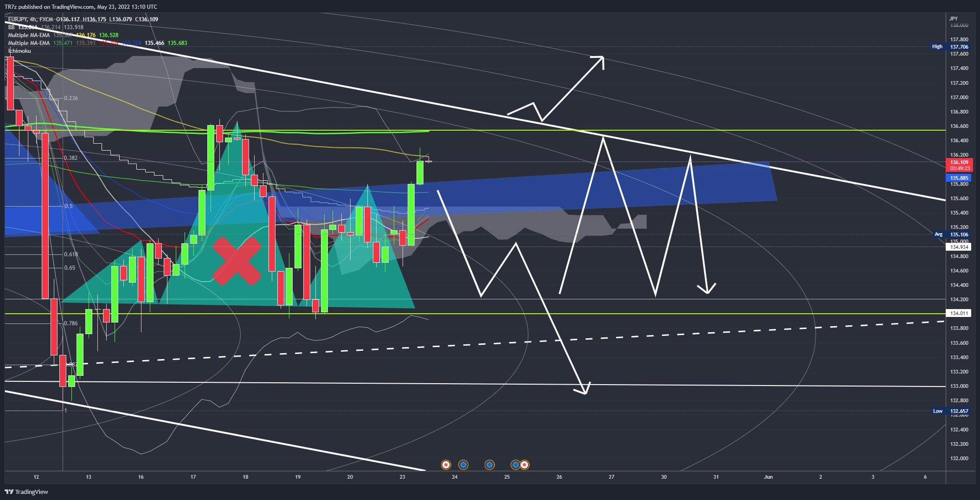This screenshot has width=980, height=500.
Task: Click the High 137.706 price label
Action: coord(950,47)
